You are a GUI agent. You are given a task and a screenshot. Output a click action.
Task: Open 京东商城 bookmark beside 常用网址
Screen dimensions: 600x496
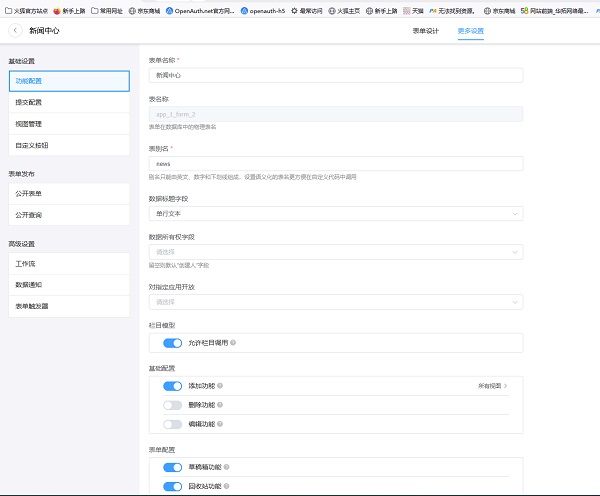pos(144,11)
